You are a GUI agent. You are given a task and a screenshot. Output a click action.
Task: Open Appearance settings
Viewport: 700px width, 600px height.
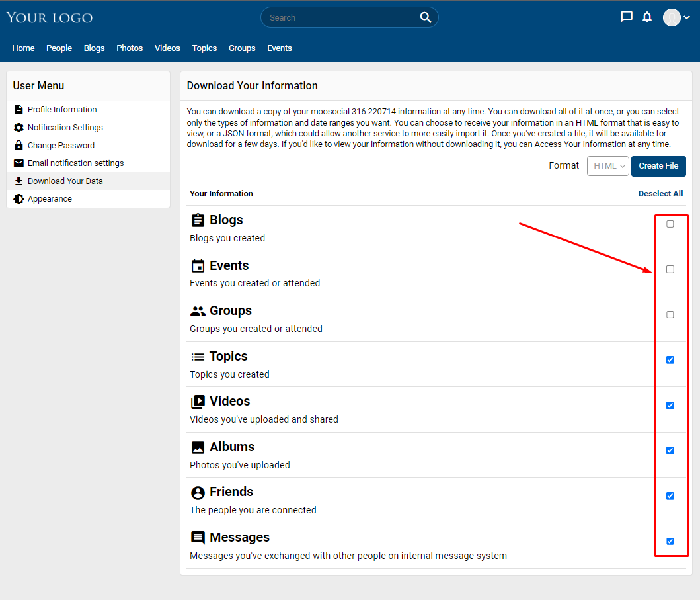89,199
